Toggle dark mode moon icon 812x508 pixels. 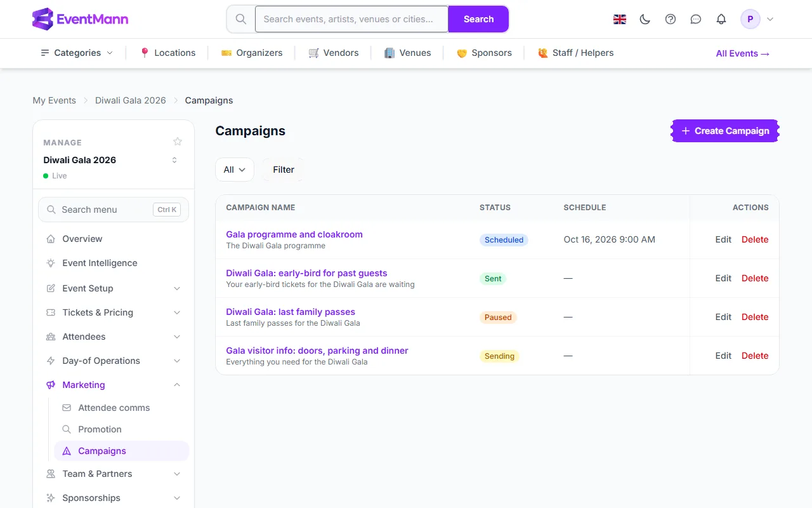click(x=645, y=19)
